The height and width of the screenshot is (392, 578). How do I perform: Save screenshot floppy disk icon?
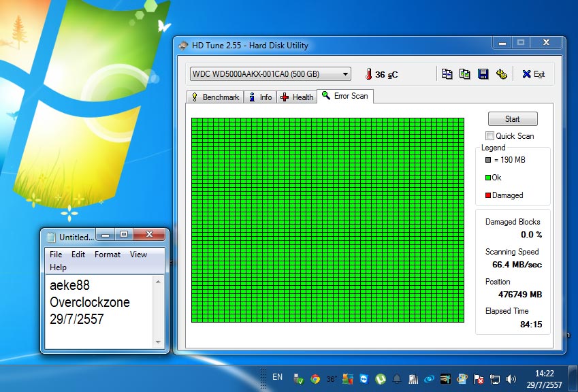click(x=483, y=74)
